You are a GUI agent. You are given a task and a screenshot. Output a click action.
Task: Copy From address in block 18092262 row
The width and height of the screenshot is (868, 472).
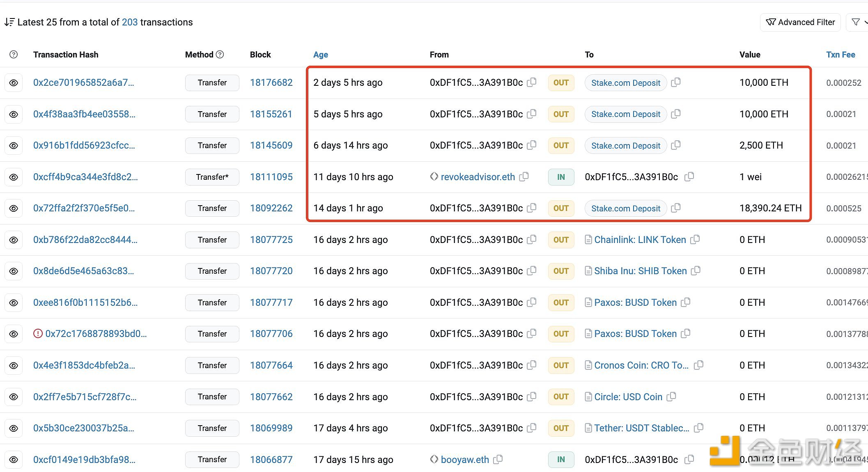click(x=532, y=208)
